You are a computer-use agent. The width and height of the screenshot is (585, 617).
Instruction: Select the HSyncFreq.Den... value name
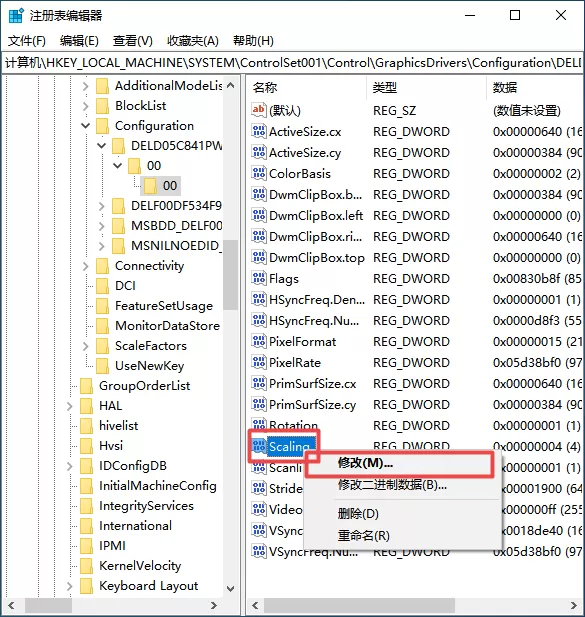point(317,299)
